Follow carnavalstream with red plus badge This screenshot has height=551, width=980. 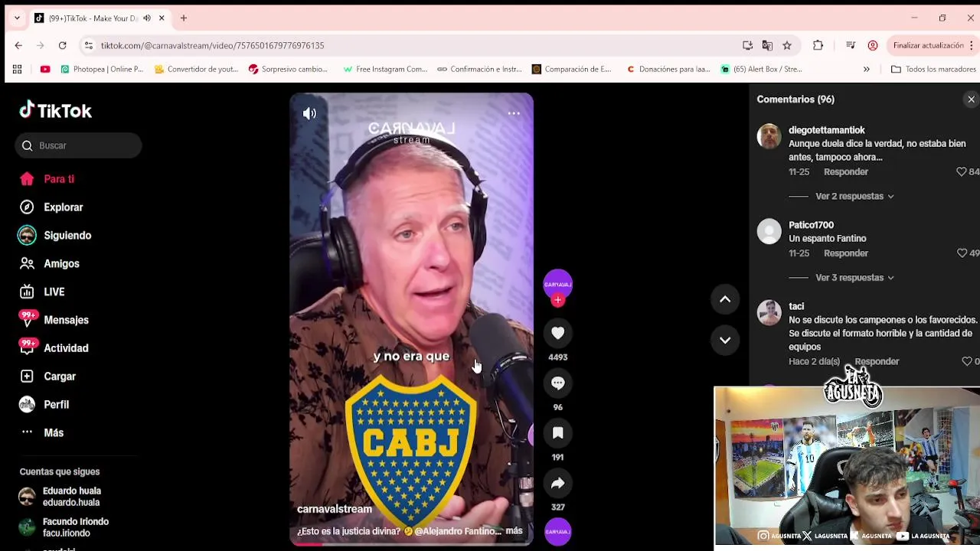(557, 300)
